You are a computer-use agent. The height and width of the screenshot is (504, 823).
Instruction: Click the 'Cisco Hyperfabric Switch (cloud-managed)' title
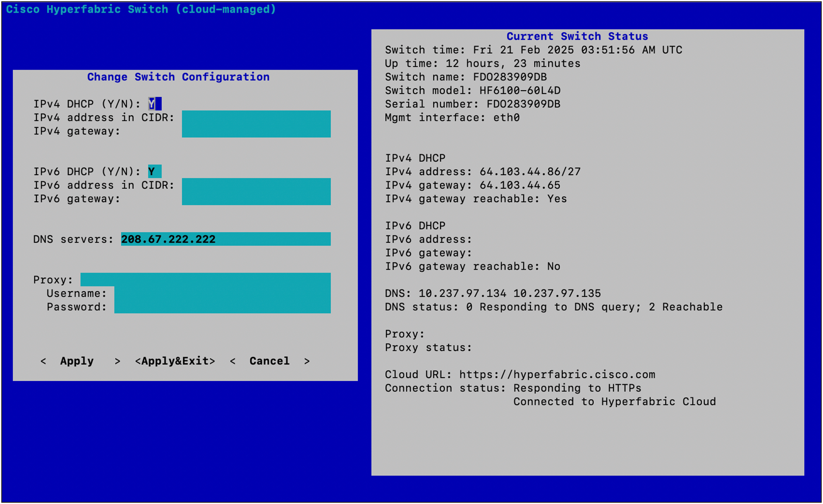point(141,9)
